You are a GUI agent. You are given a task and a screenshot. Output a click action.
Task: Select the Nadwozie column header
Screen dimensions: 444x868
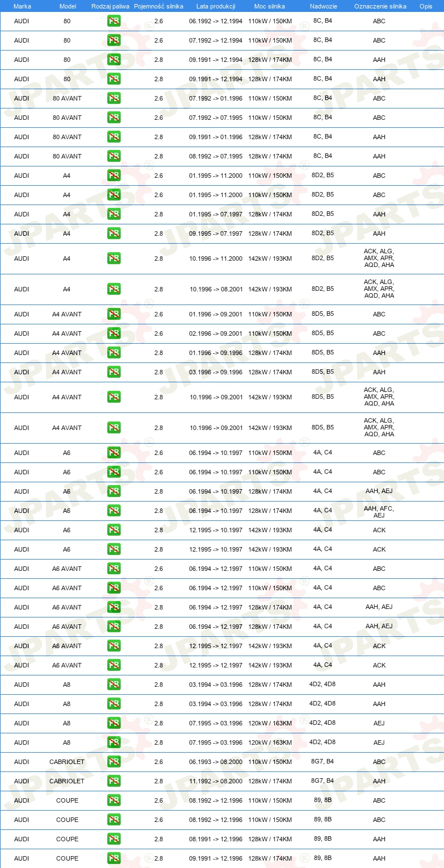click(322, 6)
